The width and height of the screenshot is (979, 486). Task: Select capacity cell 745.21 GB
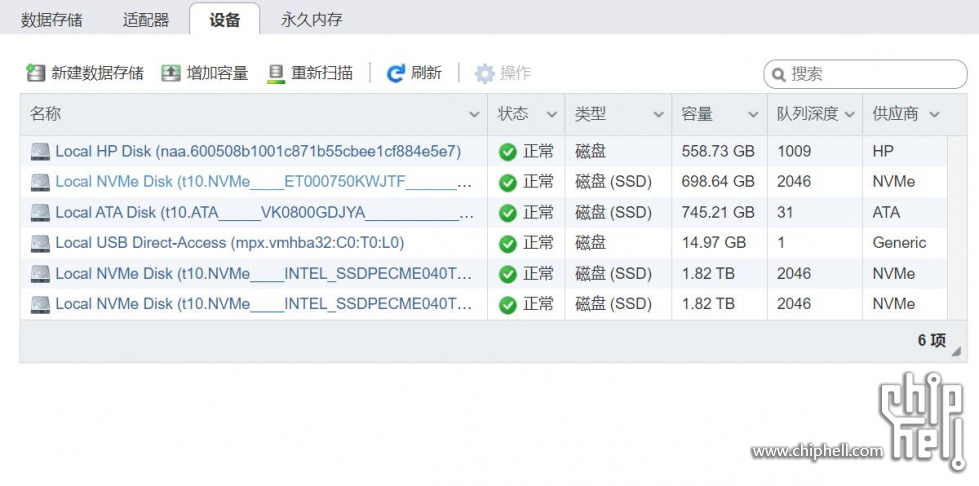pos(718,212)
